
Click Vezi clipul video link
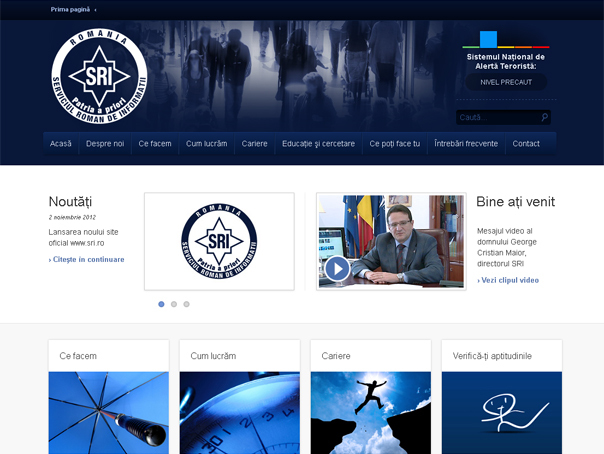pos(508,280)
